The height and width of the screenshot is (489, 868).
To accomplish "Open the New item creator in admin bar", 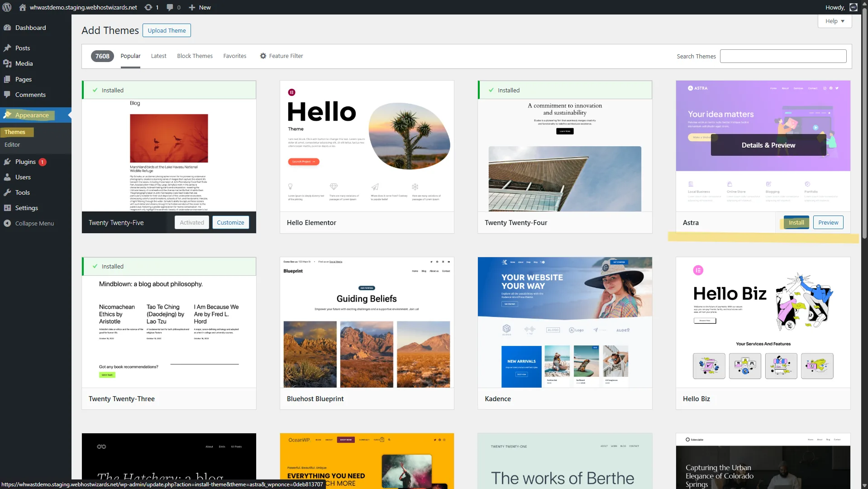I will [x=199, y=7].
